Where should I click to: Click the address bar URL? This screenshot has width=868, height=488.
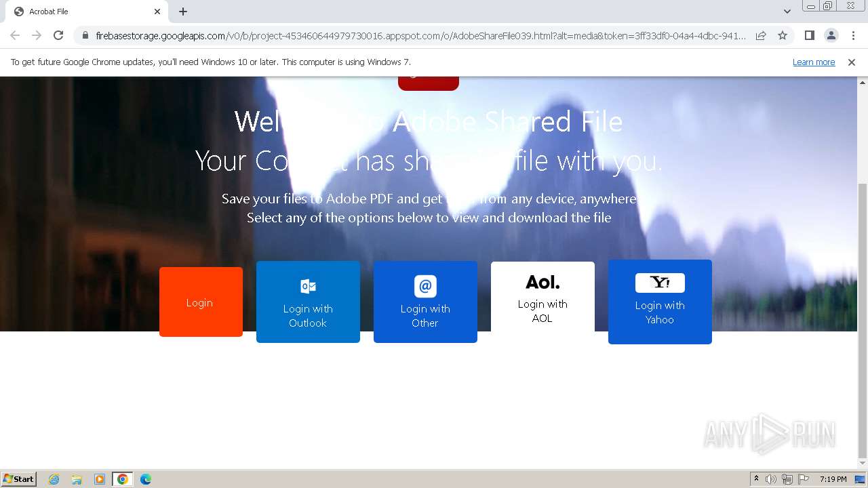420,35
